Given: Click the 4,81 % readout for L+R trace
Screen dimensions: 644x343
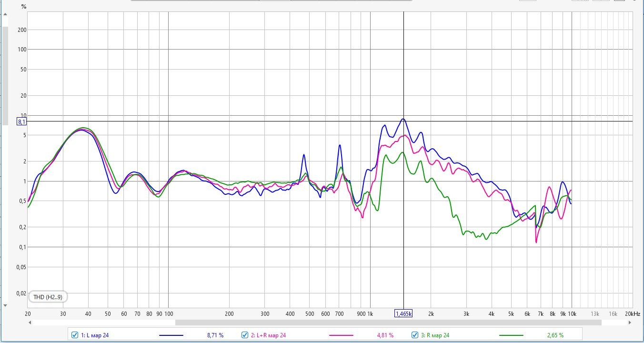Looking at the screenshot, I should (385, 335).
